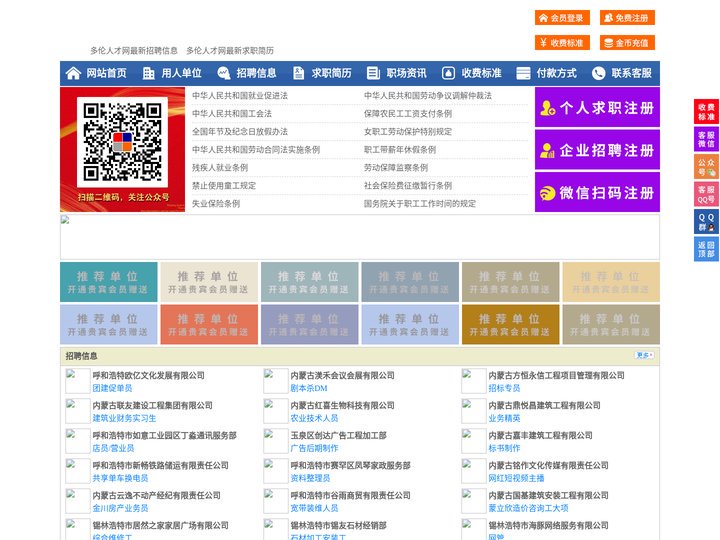
Task: Open 客服QQ号 pink sidebar shortcut
Action: point(706,194)
